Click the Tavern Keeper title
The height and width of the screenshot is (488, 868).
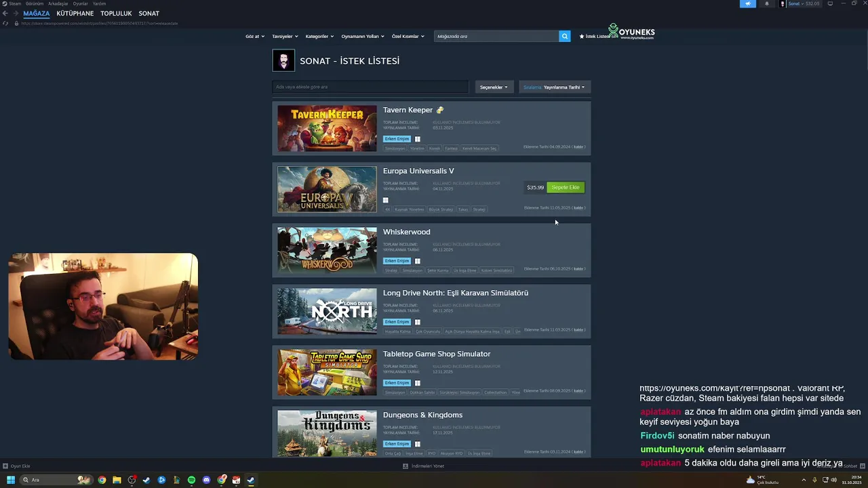pyautogui.click(x=408, y=110)
